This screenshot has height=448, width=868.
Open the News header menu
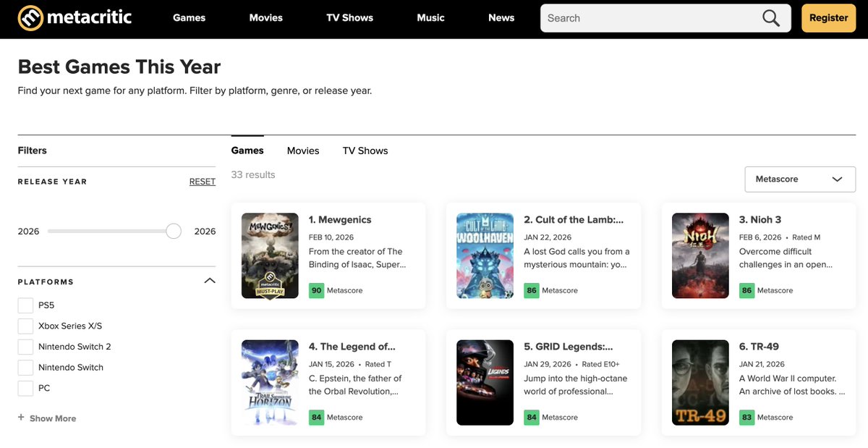coord(501,18)
